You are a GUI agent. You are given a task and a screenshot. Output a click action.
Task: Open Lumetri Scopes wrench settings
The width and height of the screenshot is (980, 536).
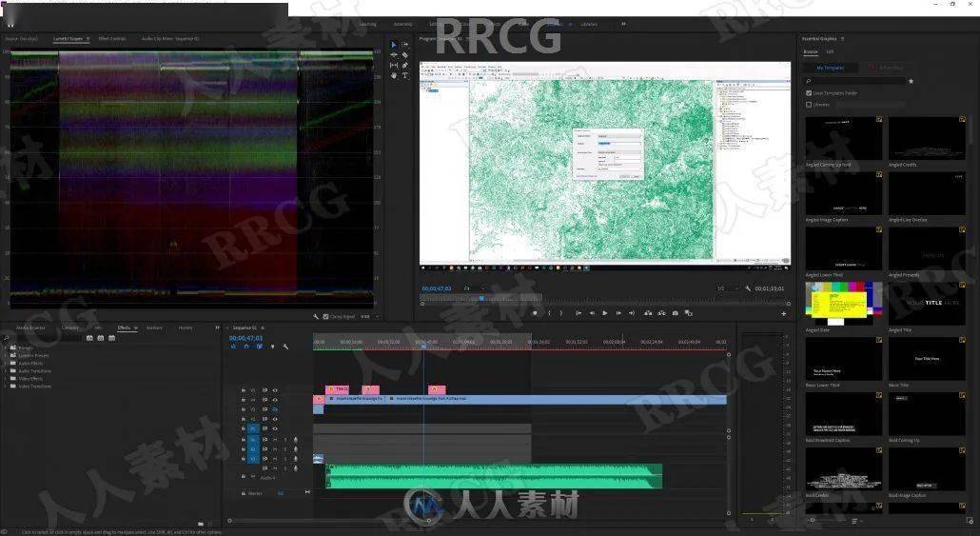pyautogui.click(x=316, y=317)
